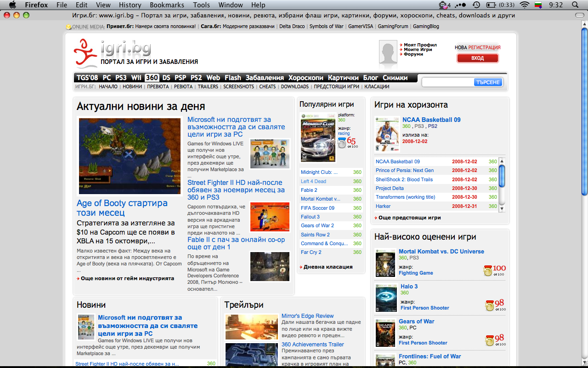Open the Bookmarks menu

pos(167,5)
